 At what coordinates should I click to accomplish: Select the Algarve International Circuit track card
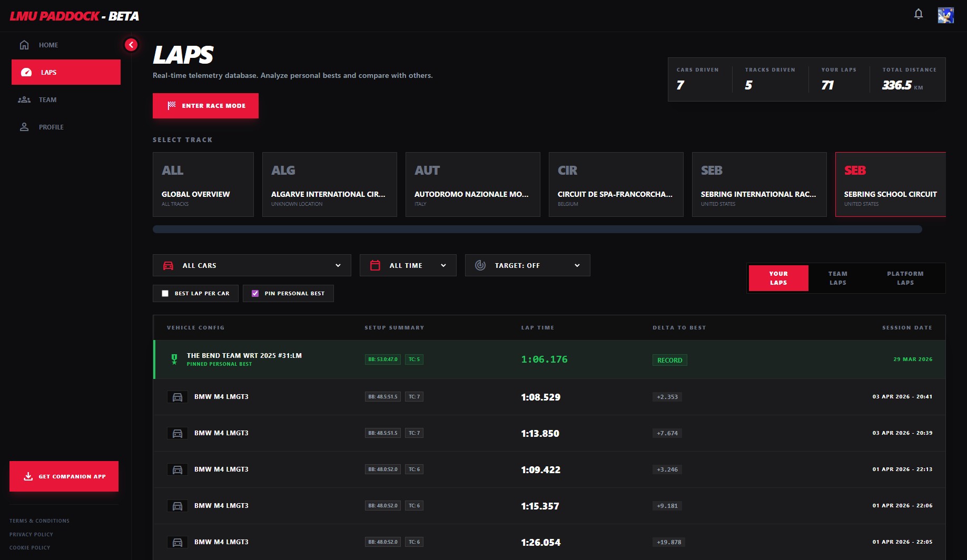[329, 185]
